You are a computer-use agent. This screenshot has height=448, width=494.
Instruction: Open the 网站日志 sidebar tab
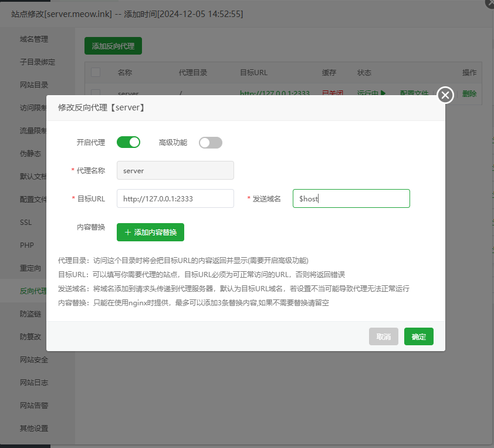(x=34, y=382)
